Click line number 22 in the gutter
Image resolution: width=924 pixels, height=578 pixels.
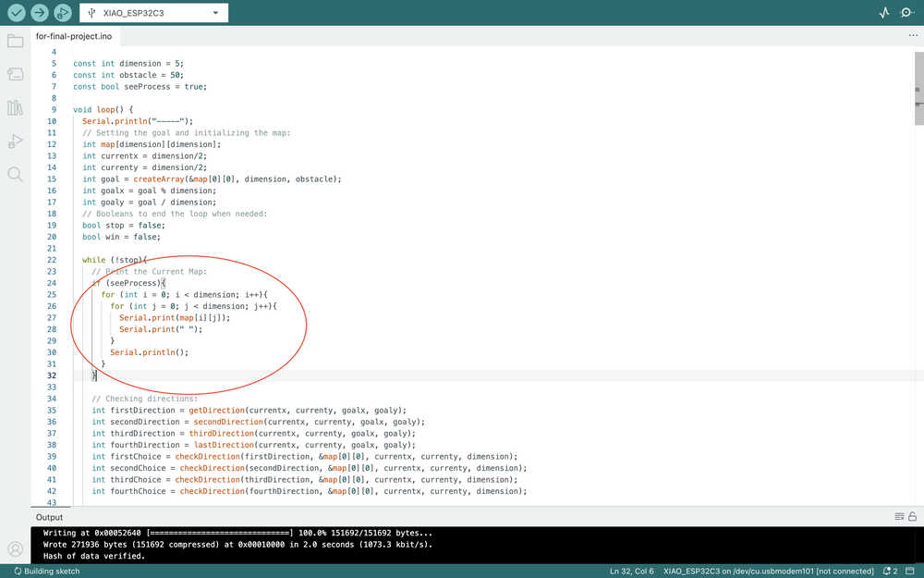click(x=52, y=260)
